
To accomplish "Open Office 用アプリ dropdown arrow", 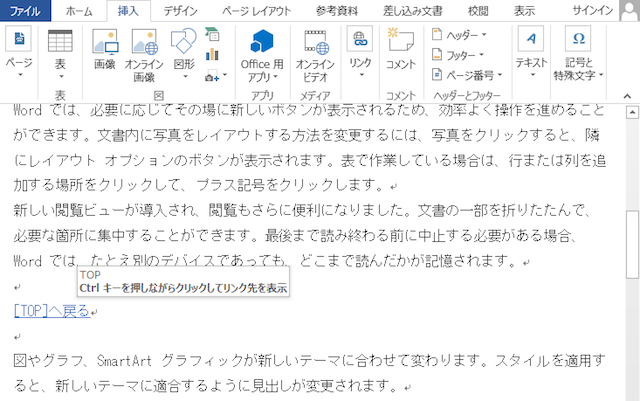I will coord(276,77).
